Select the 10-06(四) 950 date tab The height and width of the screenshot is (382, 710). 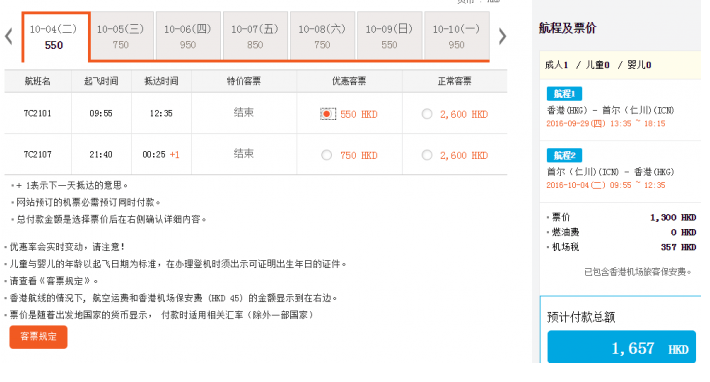click(x=188, y=36)
